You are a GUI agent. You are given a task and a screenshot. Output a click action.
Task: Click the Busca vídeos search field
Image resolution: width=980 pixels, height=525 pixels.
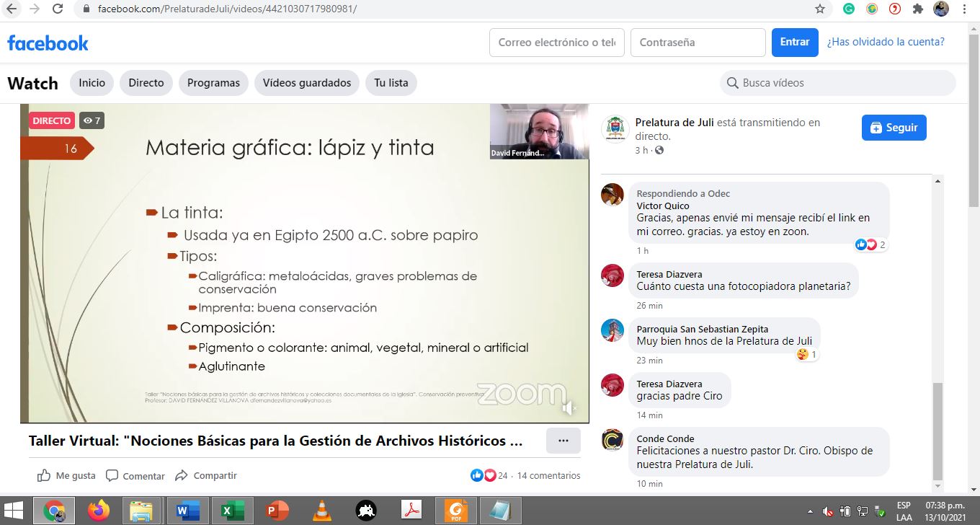(843, 83)
